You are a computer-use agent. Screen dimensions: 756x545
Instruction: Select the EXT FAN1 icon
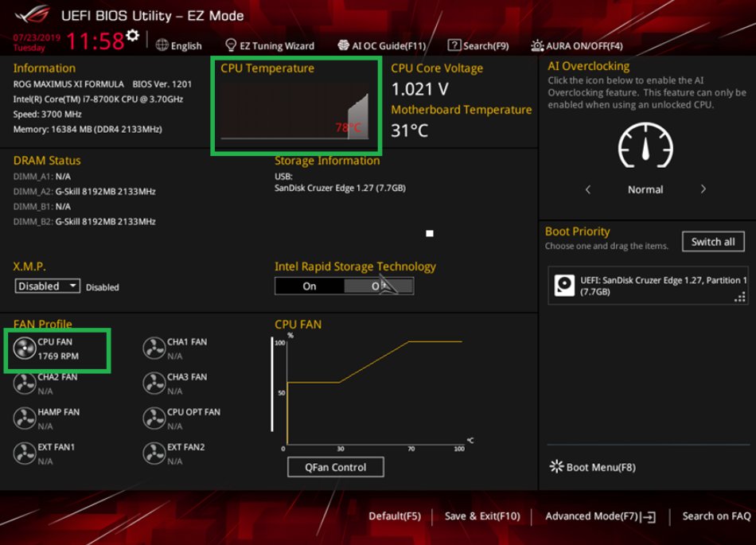[x=25, y=454]
